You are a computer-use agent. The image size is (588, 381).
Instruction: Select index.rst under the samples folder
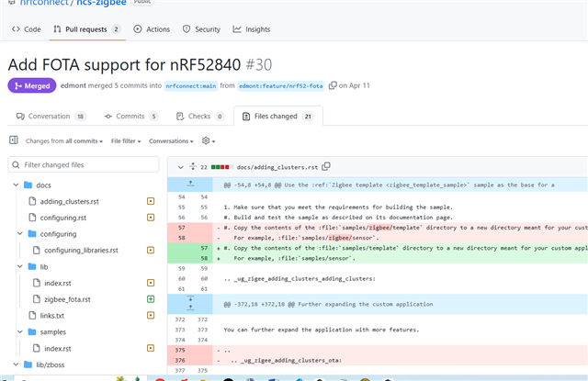click(57, 348)
